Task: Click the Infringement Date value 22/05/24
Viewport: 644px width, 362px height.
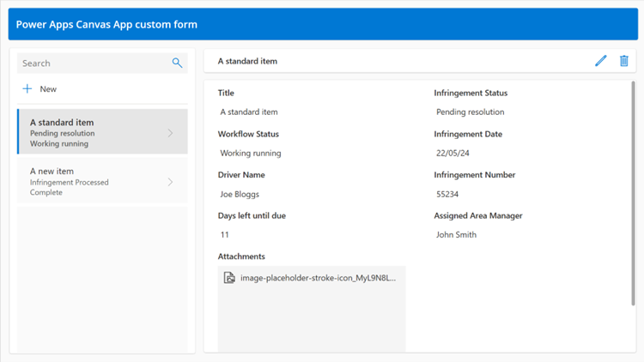Action: [453, 153]
